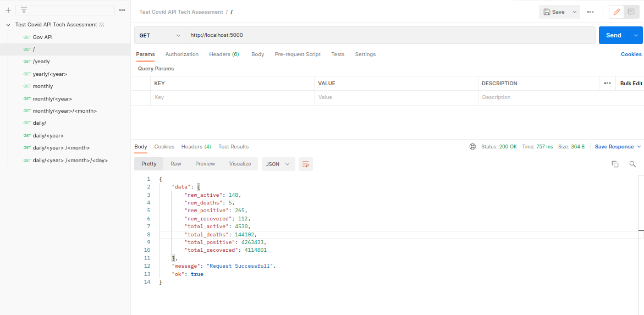Image resolution: width=644 pixels, height=315 pixels.
Task: Open the monthly request
Action: coord(65,86)
